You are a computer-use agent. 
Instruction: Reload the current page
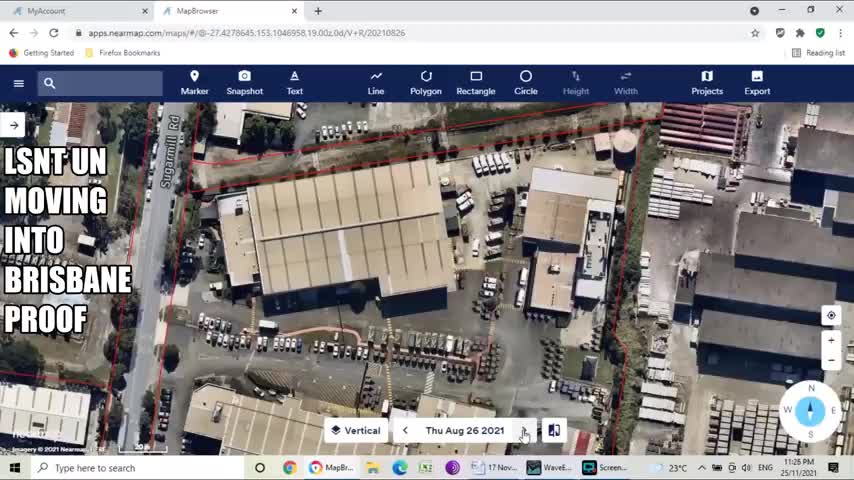click(53, 33)
